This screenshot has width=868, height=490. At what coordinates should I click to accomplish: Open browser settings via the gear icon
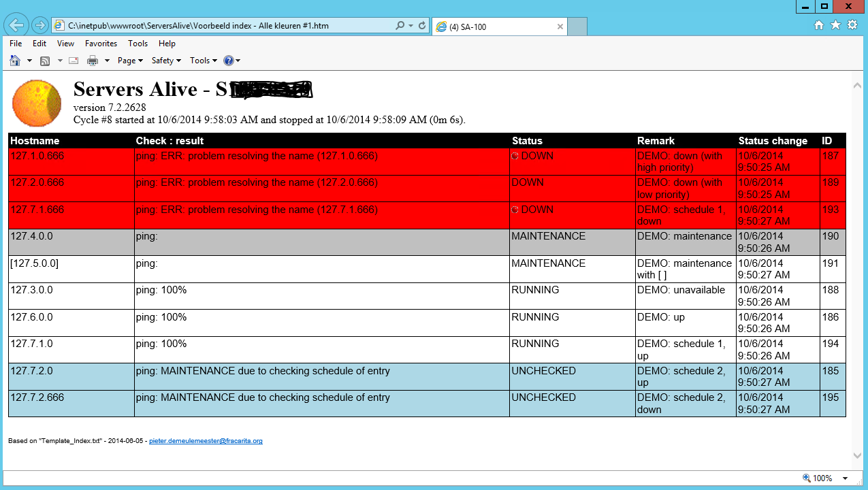pyautogui.click(x=852, y=25)
